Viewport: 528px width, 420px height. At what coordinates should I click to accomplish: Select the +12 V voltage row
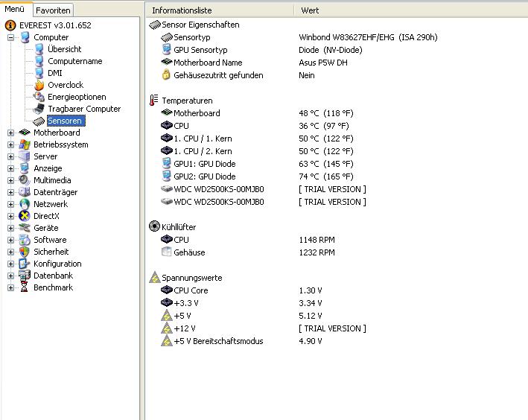coord(264,328)
